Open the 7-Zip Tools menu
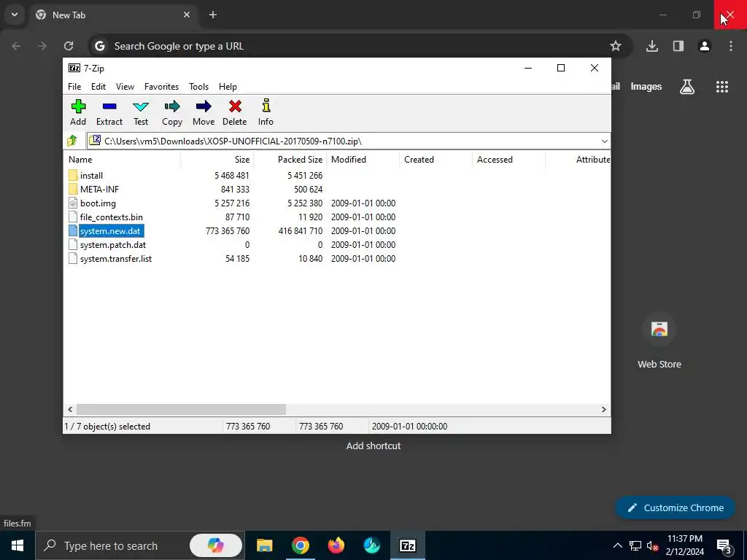The height and width of the screenshot is (560, 747). click(198, 87)
